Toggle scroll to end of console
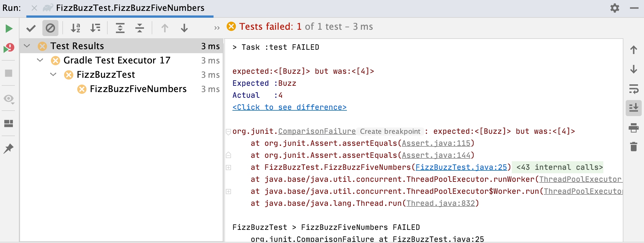Viewport: 644px width, 243px height. pos(634,108)
